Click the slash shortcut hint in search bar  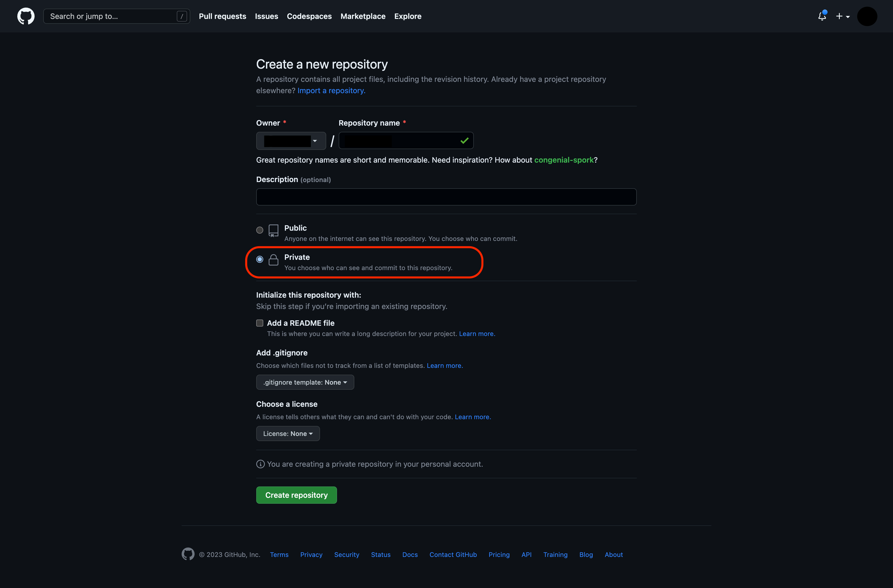click(182, 16)
